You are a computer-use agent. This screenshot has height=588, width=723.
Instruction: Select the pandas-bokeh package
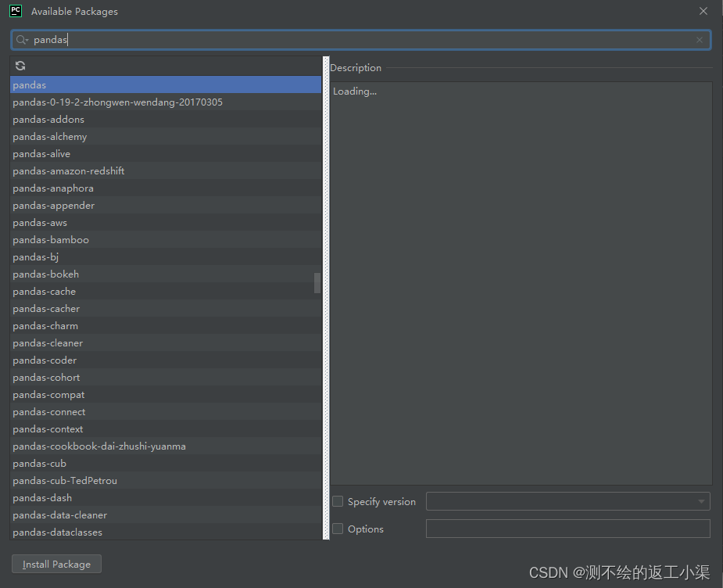166,274
